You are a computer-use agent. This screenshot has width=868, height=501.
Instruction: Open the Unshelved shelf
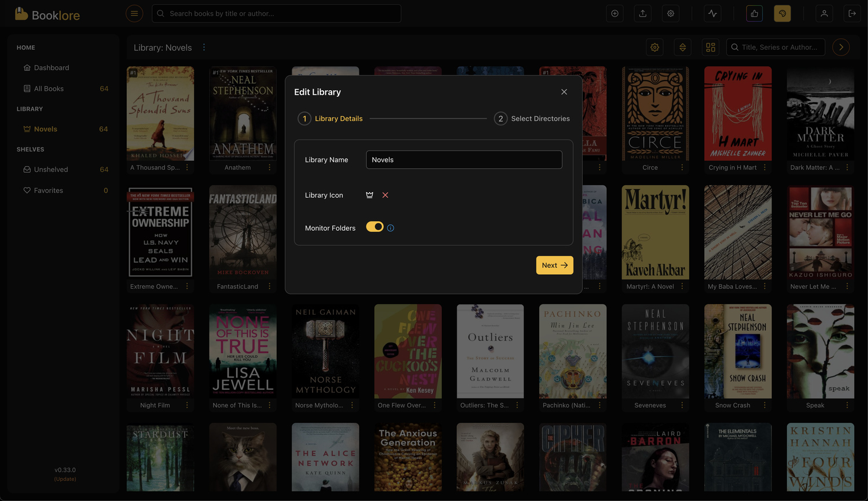[51, 170]
